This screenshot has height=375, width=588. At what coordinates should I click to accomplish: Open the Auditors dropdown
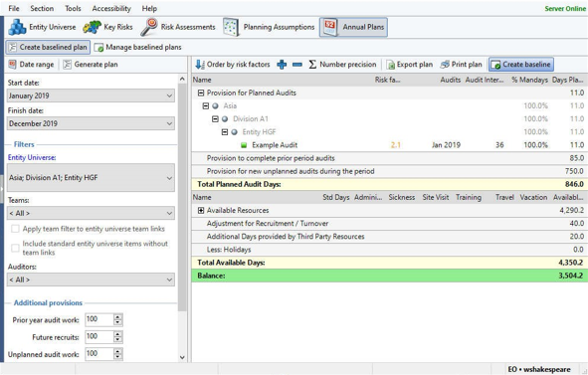(91, 280)
